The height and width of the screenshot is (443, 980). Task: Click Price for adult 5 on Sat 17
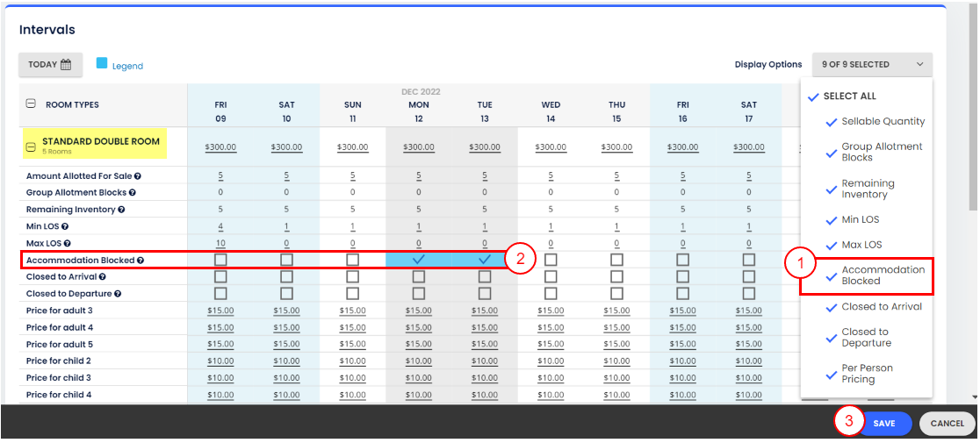coord(749,345)
